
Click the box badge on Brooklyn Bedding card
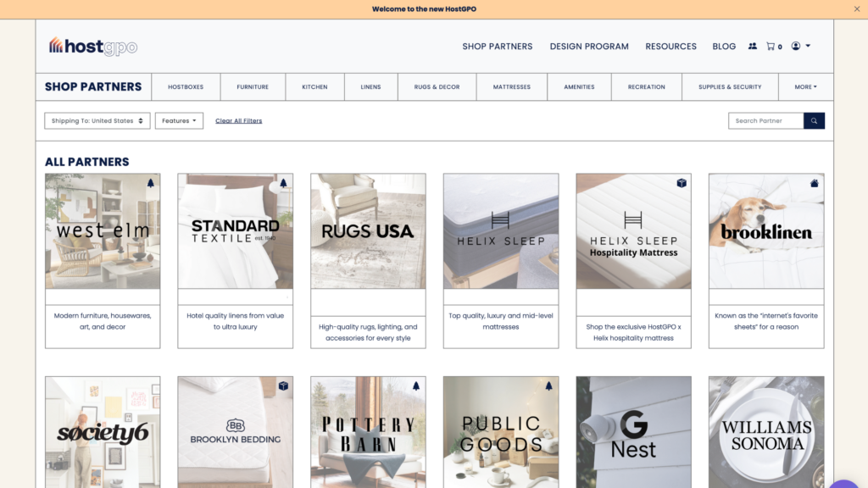pyautogui.click(x=283, y=385)
